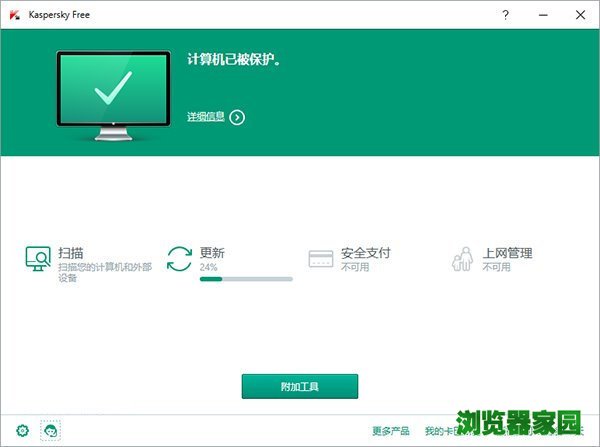The width and height of the screenshot is (600, 447).
Task: Open the 详细信息 details link
Action: [206, 117]
